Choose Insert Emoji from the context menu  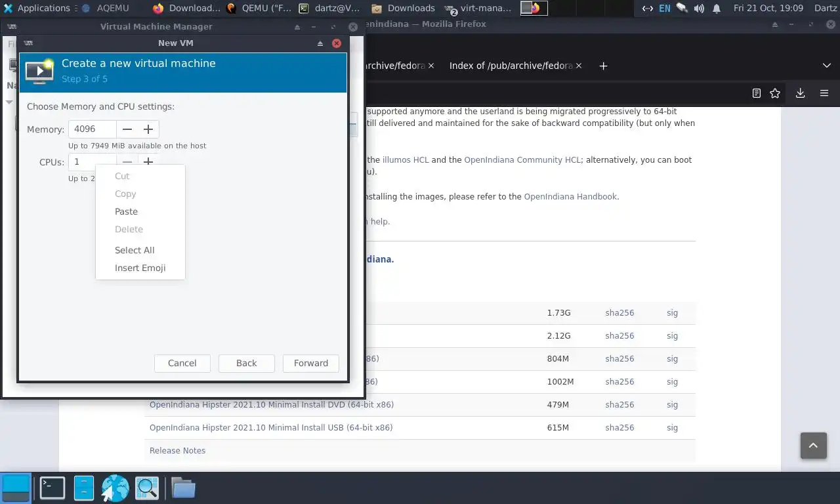[140, 268]
